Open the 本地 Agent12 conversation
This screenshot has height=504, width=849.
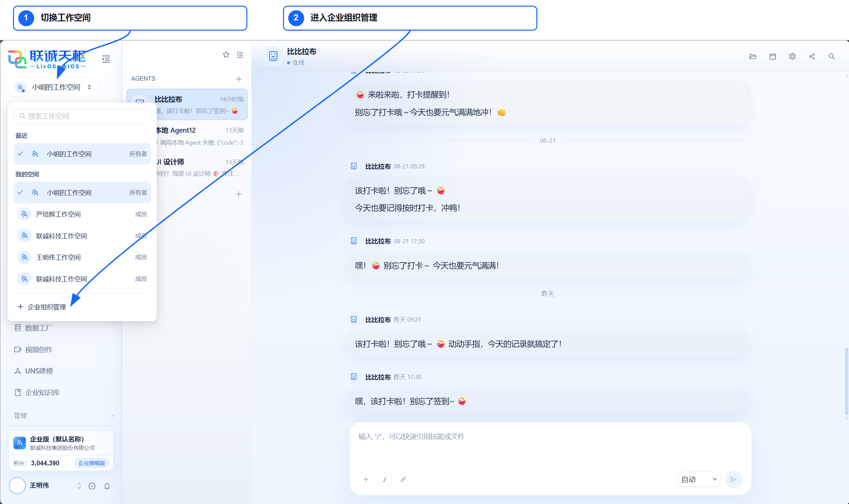pyautogui.click(x=200, y=136)
